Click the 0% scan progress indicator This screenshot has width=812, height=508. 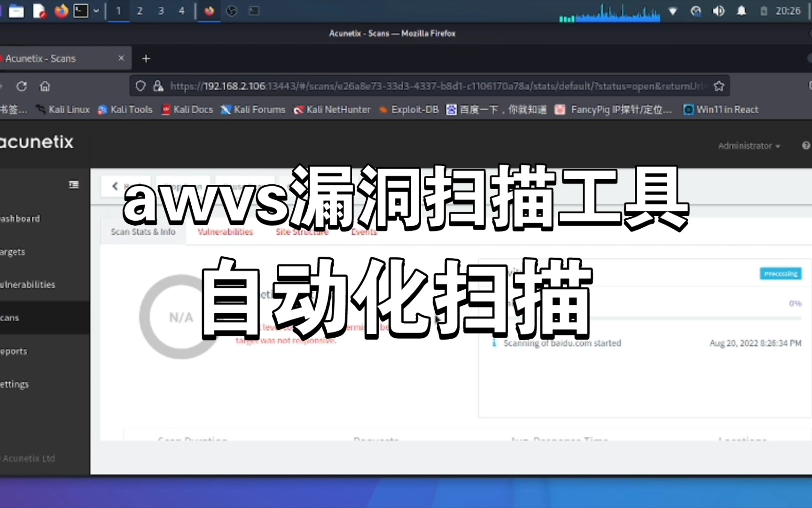click(x=796, y=303)
